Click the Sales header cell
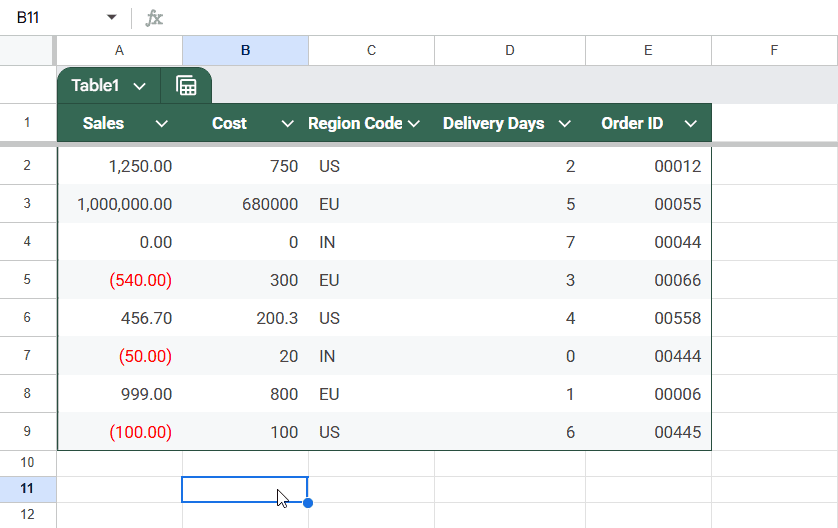 (x=120, y=123)
